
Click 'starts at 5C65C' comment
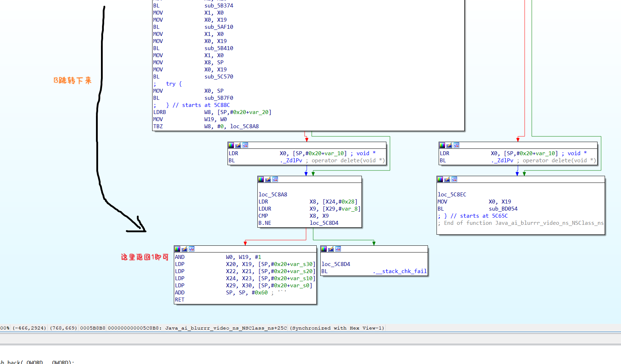484,216
